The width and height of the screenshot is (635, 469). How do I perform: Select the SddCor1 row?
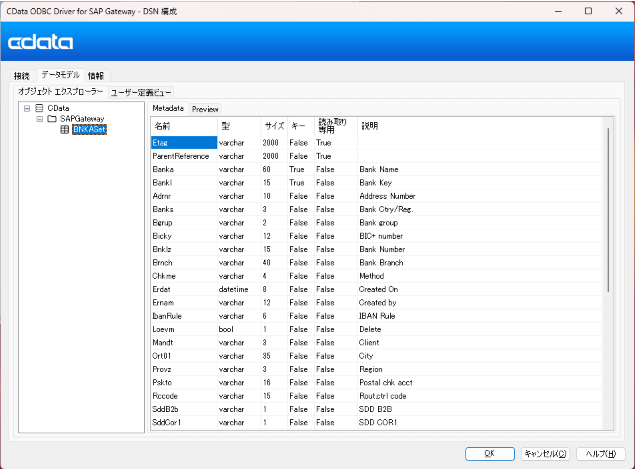pyautogui.click(x=377, y=422)
